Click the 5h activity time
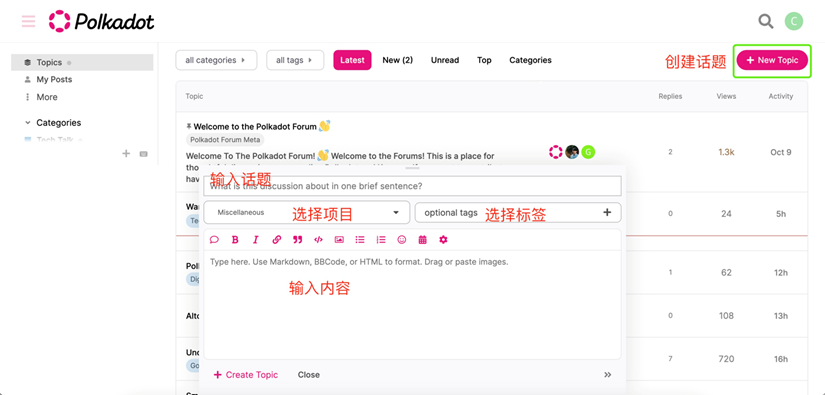Screen dimensions: 825x395 pos(781,214)
